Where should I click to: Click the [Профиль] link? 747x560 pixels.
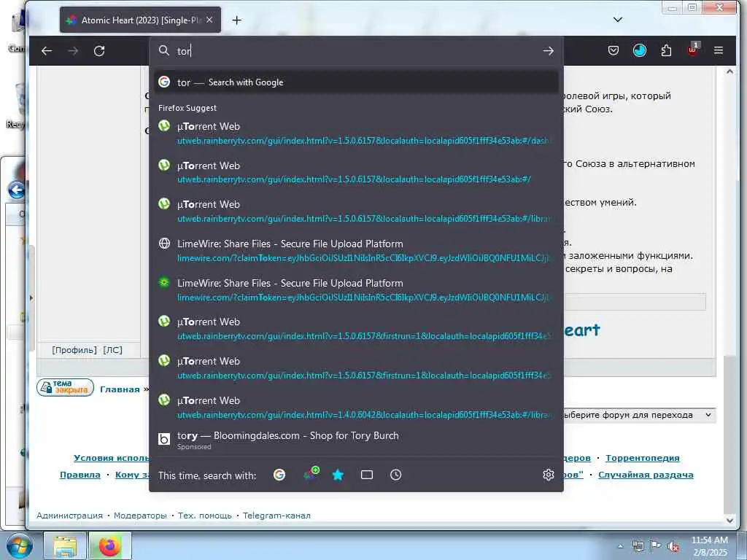pos(74,350)
